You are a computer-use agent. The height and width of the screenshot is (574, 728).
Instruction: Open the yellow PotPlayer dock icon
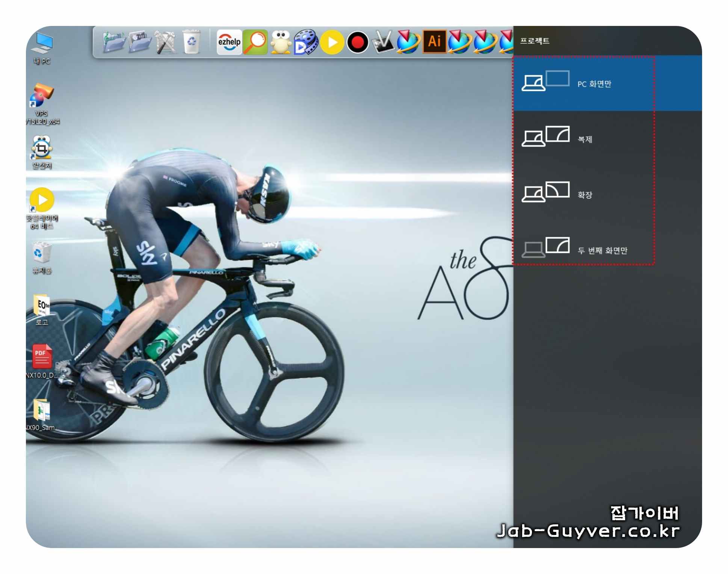pyautogui.click(x=332, y=42)
